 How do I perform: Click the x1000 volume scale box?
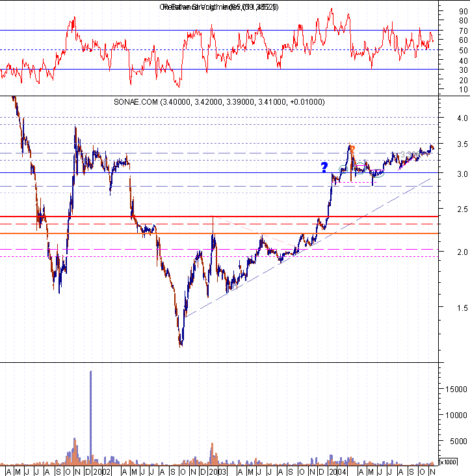[x=448, y=462]
